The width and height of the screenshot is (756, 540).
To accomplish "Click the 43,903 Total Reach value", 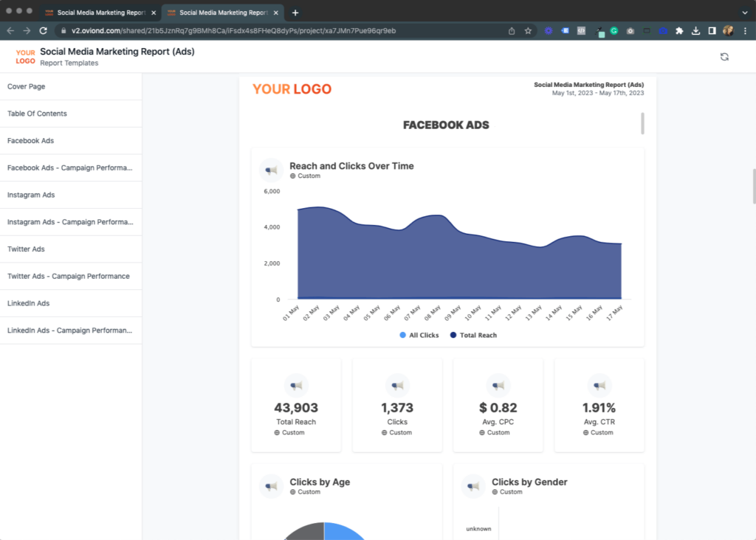I will click(296, 408).
